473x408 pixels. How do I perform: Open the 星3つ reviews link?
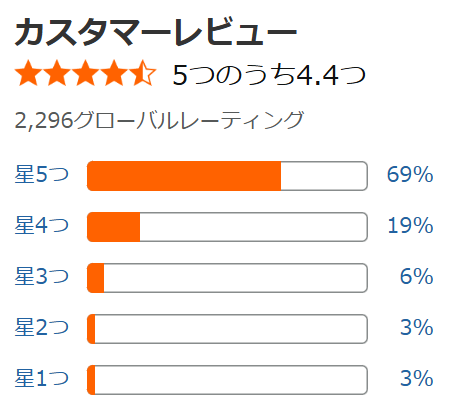pyautogui.click(x=42, y=276)
